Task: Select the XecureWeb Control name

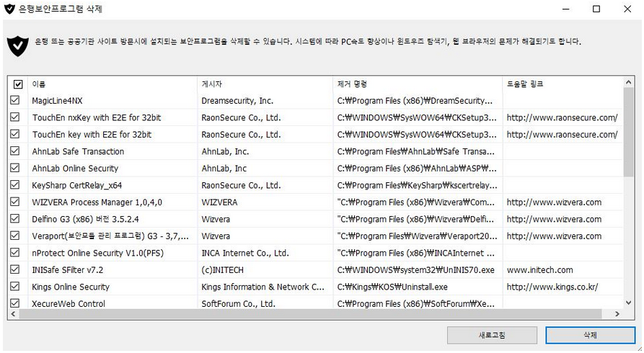Action: point(69,304)
